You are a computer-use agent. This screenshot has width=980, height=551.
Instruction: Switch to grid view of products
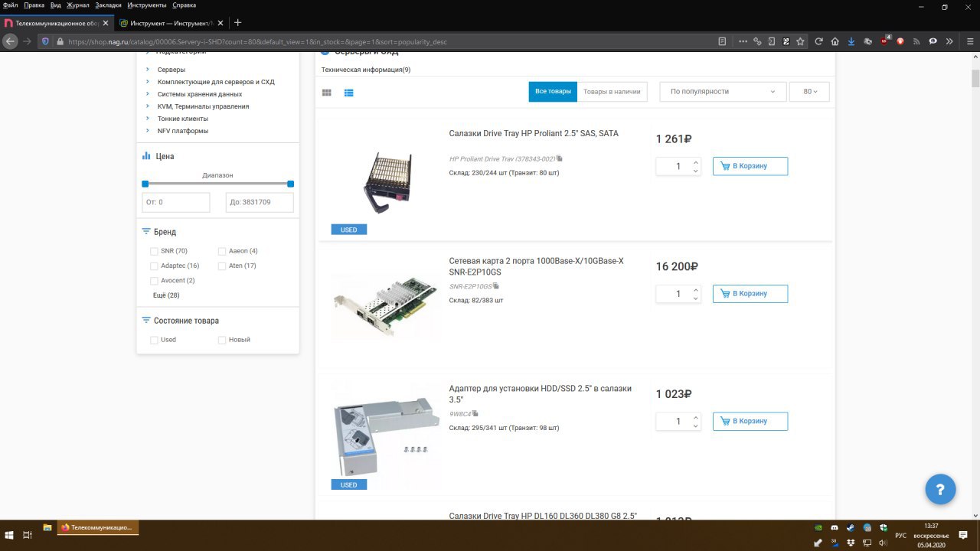click(x=327, y=93)
